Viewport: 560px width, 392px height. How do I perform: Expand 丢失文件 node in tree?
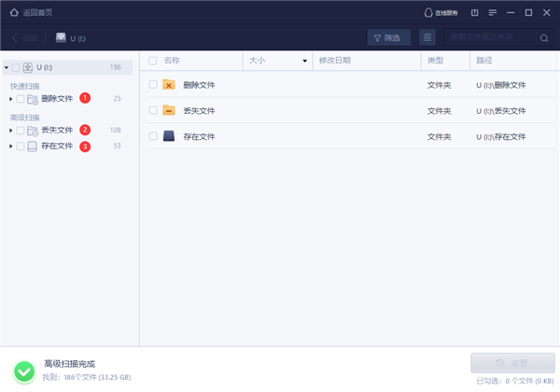(x=10, y=131)
